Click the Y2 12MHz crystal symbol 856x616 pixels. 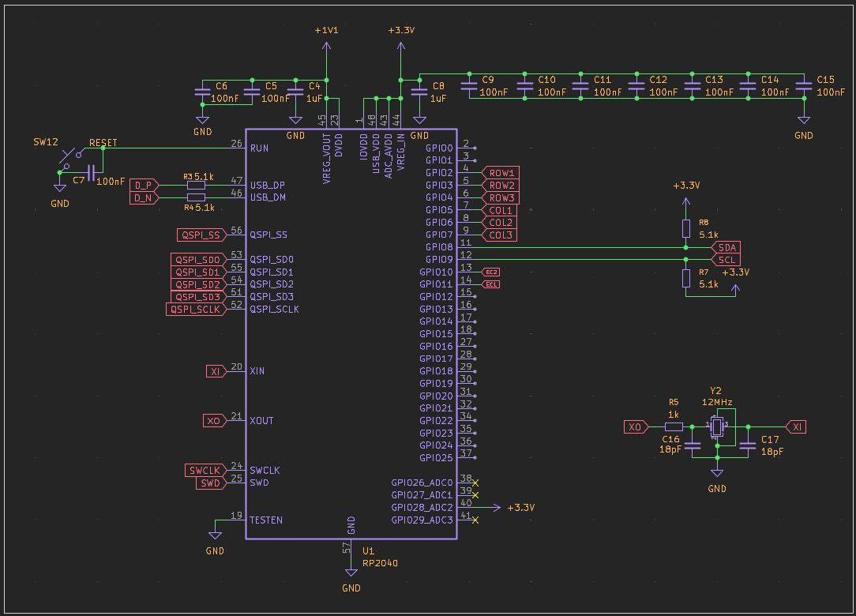[717, 427]
